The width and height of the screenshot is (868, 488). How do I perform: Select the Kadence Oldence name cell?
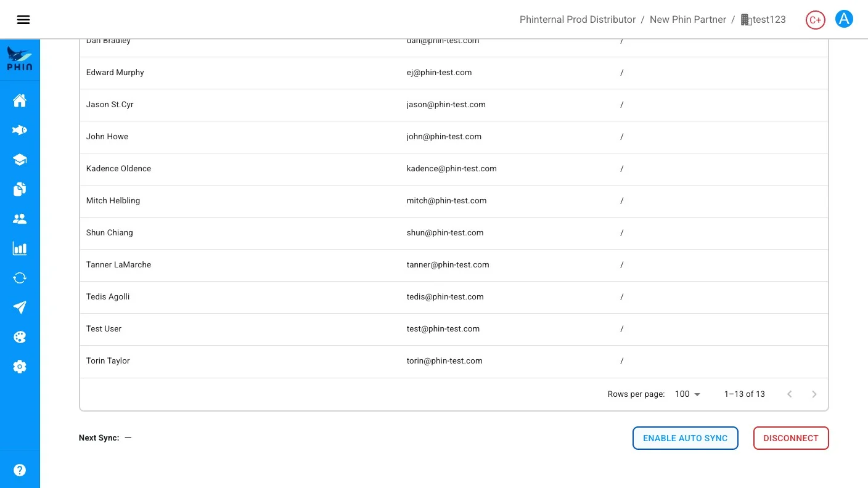point(118,169)
